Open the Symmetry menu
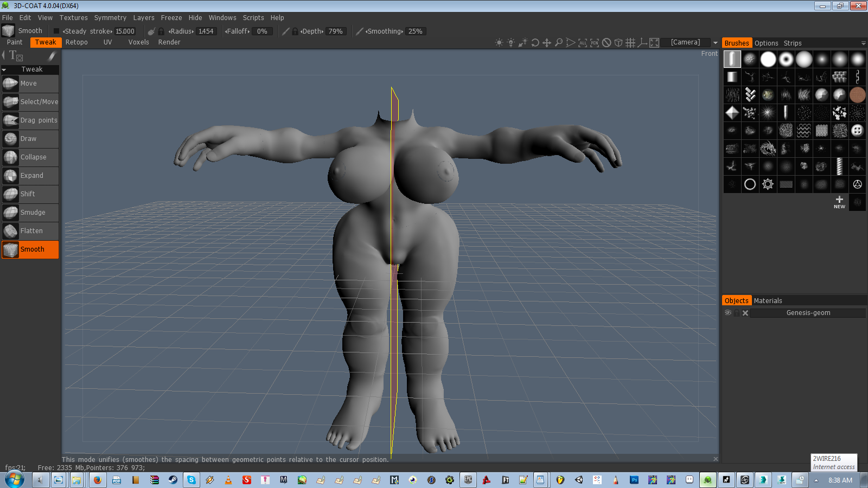The image size is (868, 488). point(110,18)
